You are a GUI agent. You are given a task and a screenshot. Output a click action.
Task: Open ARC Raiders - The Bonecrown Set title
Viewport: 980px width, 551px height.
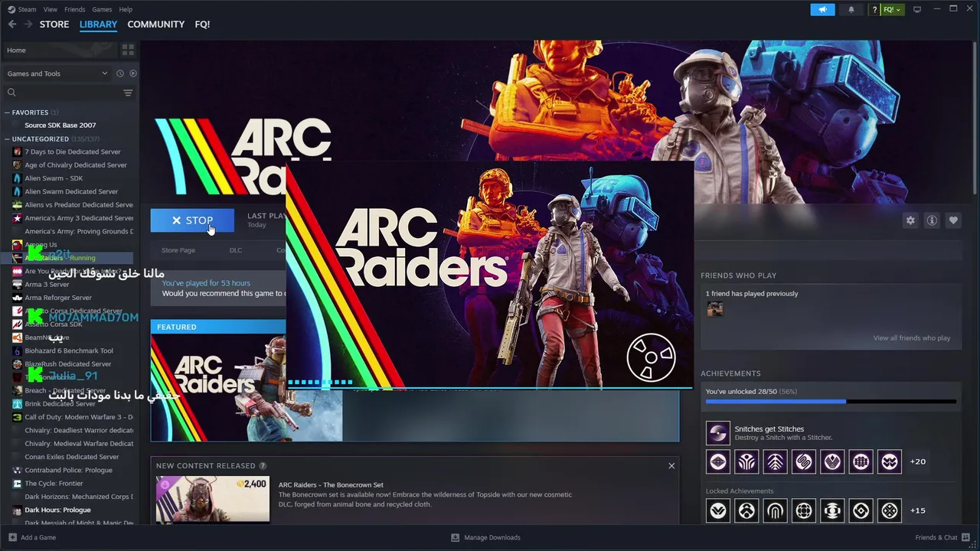(331, 484)
